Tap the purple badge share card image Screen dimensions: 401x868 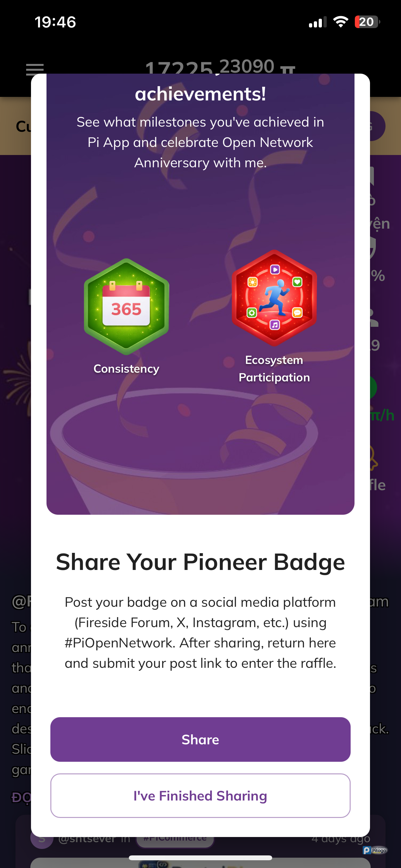click(x=200, y=294)
